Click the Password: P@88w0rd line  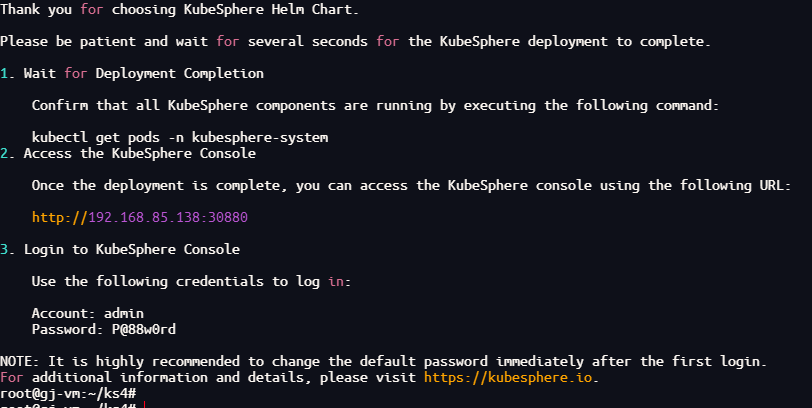(104, 329)
